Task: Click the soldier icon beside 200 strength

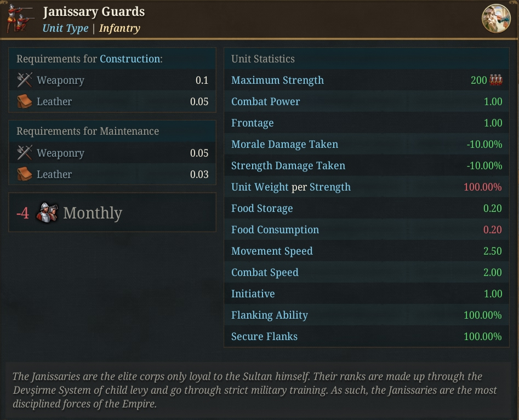Action: point(496,80)
